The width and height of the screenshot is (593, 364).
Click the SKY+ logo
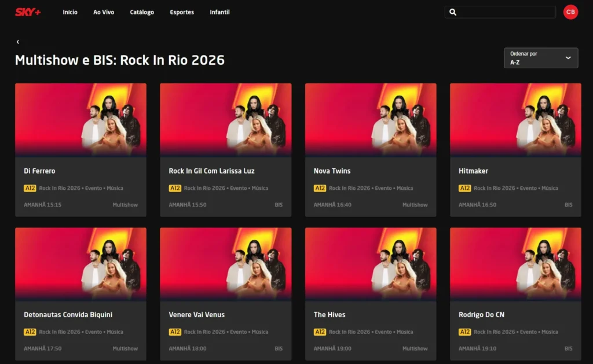point(28,12)
